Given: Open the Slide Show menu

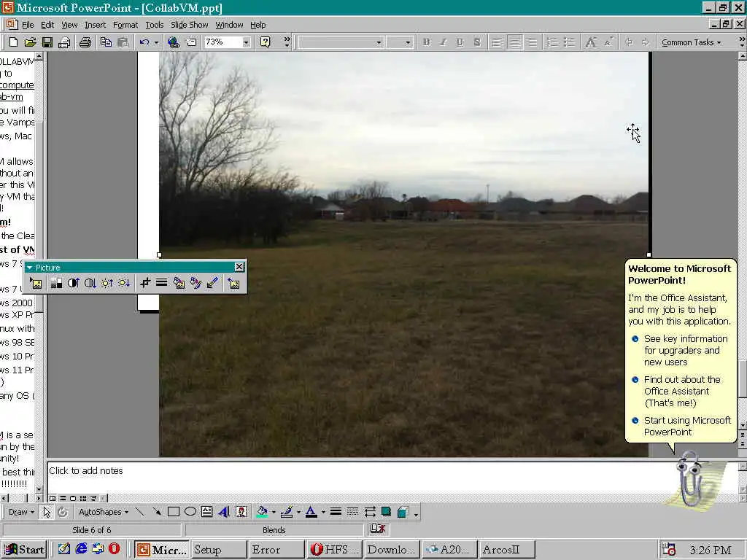Looking at the screenshot, I should (189, 25).
